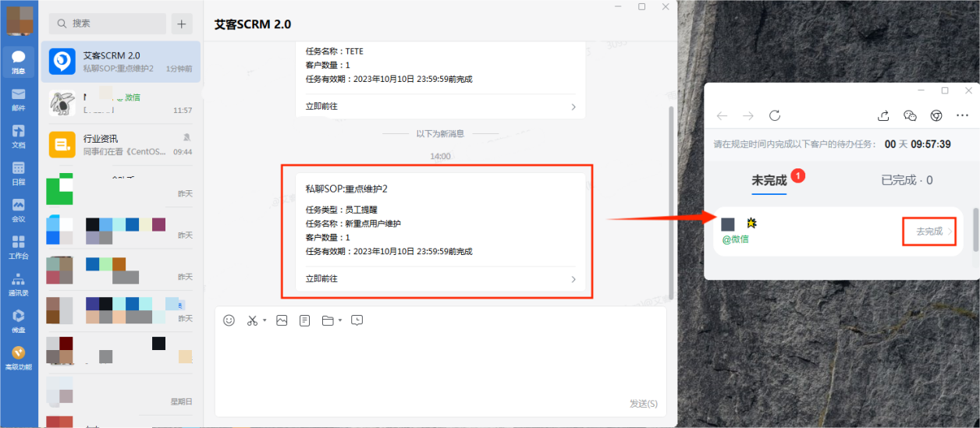Open the 微盘 (Drive) sidebar icon
This screenshot has height=428, width=980.
pos(19,320)
